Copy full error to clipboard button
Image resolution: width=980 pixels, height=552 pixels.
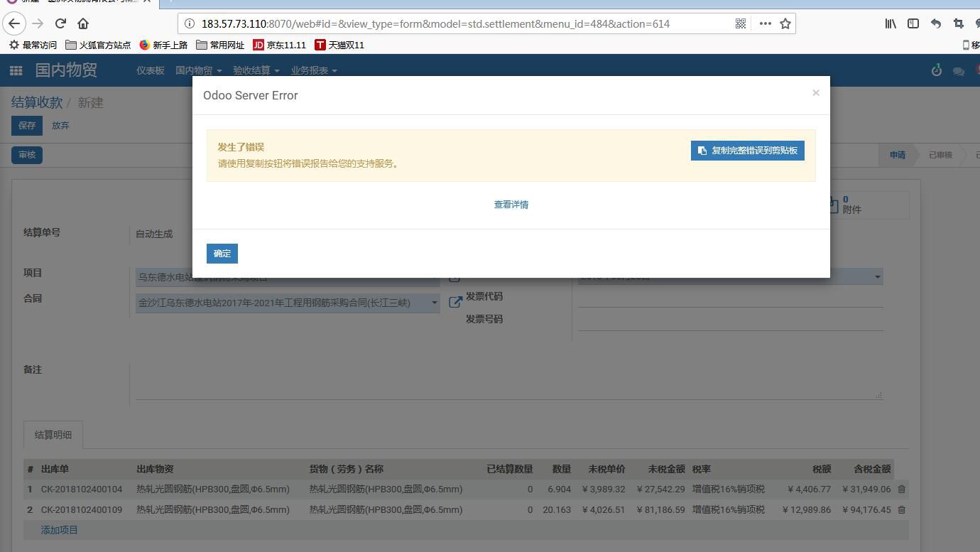pyautogui.click(x=747, y=151)
